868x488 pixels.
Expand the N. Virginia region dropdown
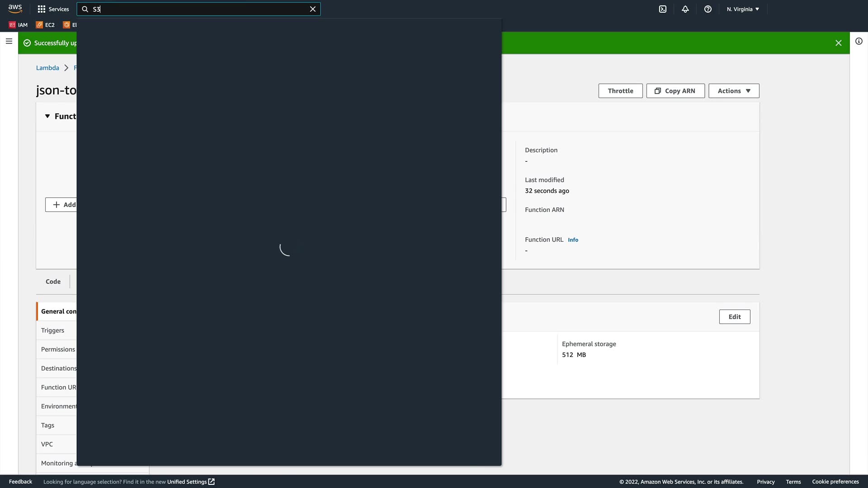(x=743, y=9)
